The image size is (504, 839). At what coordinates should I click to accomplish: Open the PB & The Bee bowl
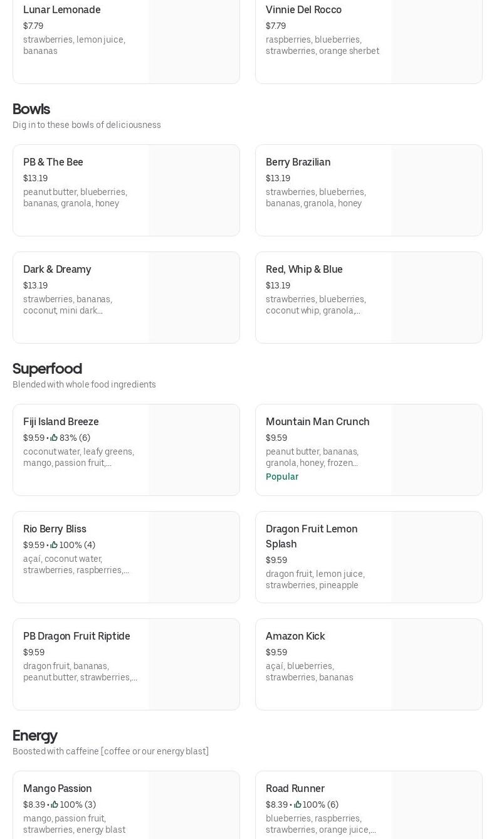coord(53,162)
